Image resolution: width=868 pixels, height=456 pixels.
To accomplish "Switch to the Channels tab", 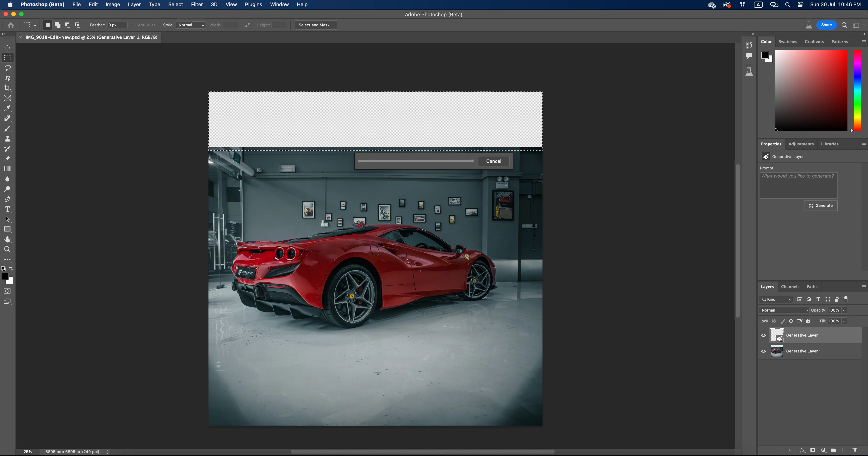I will (x=790, y=287).
